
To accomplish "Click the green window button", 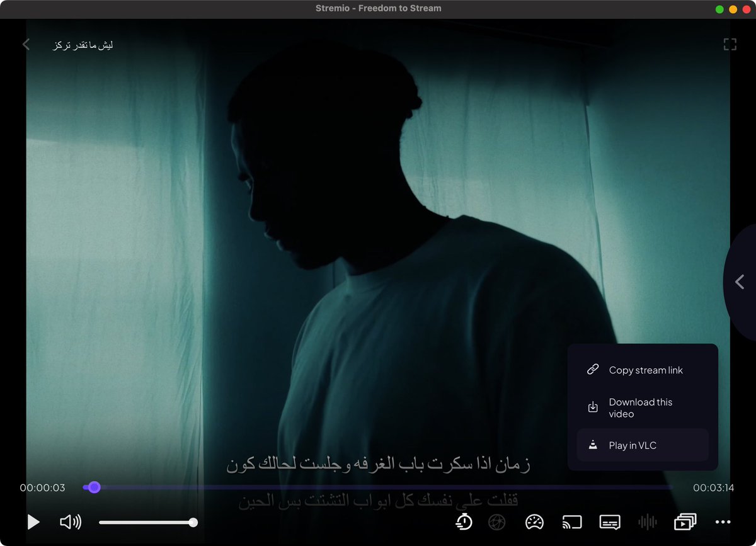I will point(719,9).
